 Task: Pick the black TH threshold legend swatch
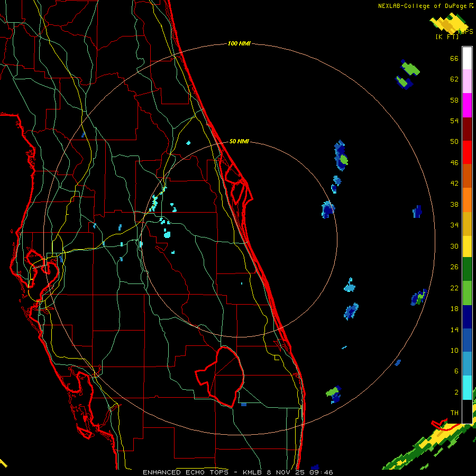pos(467,411)
